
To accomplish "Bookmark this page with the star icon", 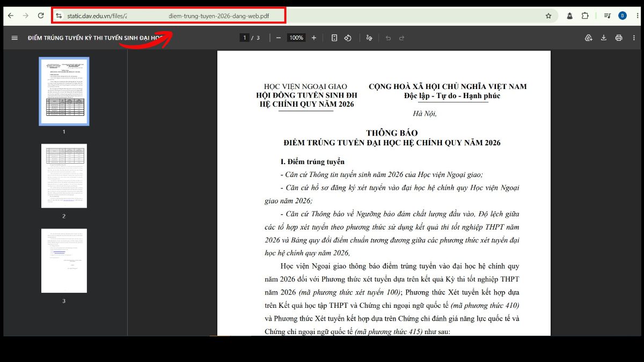I will pyautogui.click(x=548, y=16).
